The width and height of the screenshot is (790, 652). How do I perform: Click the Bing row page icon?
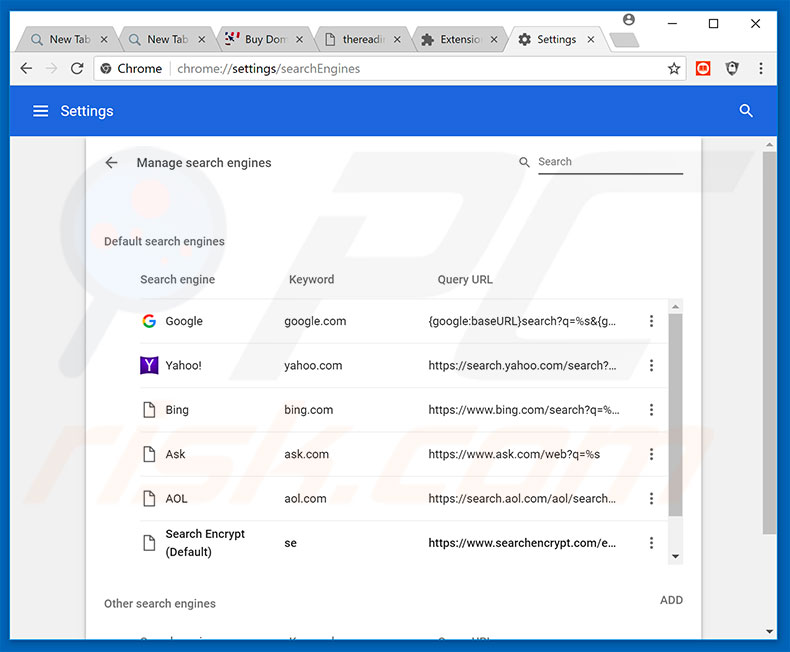click(149, 410)
